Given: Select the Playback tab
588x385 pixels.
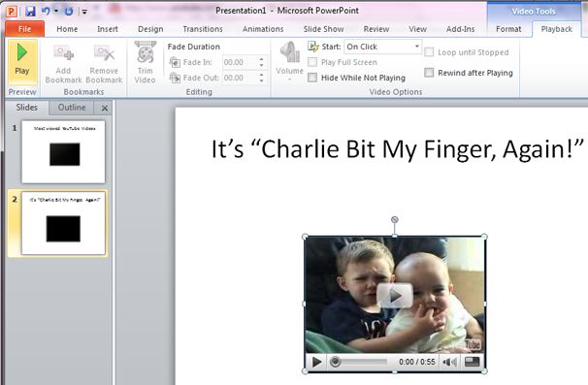Looking at the screenshot, I should click(557, 29).
